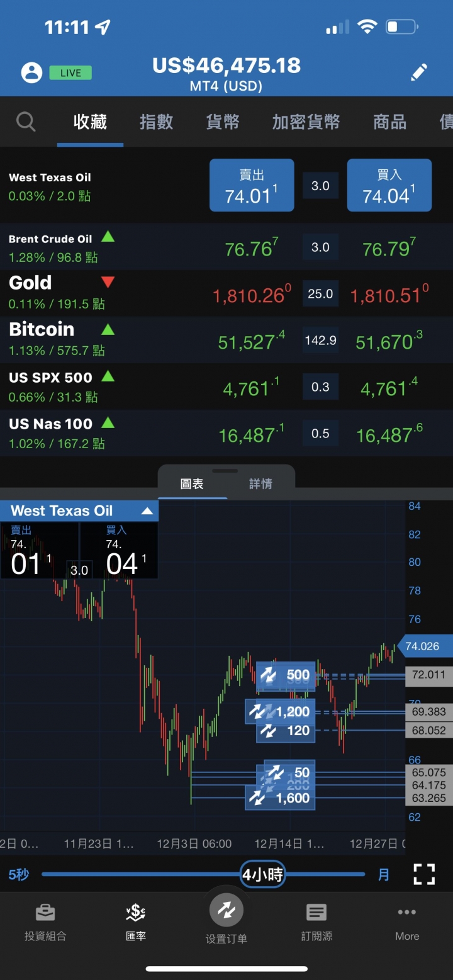453x980 pixels.
Task: Select the 500 order marker on chart
Action: [x=286, y=677]
